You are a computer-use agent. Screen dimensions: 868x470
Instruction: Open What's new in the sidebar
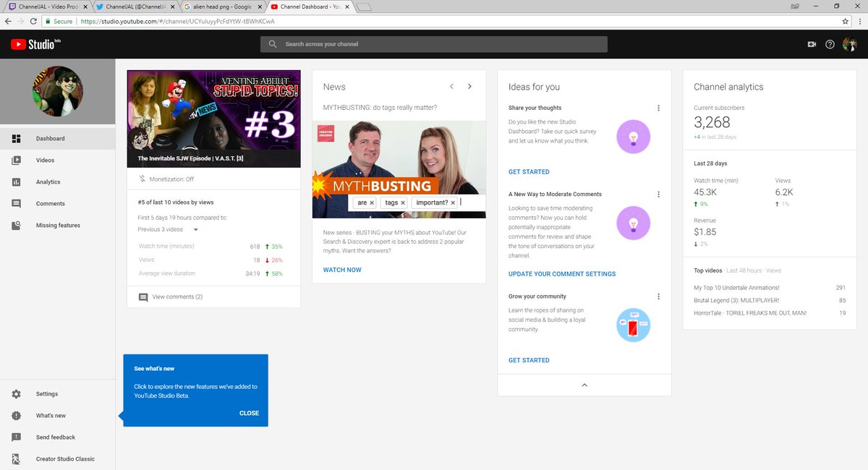coord(57,416)
